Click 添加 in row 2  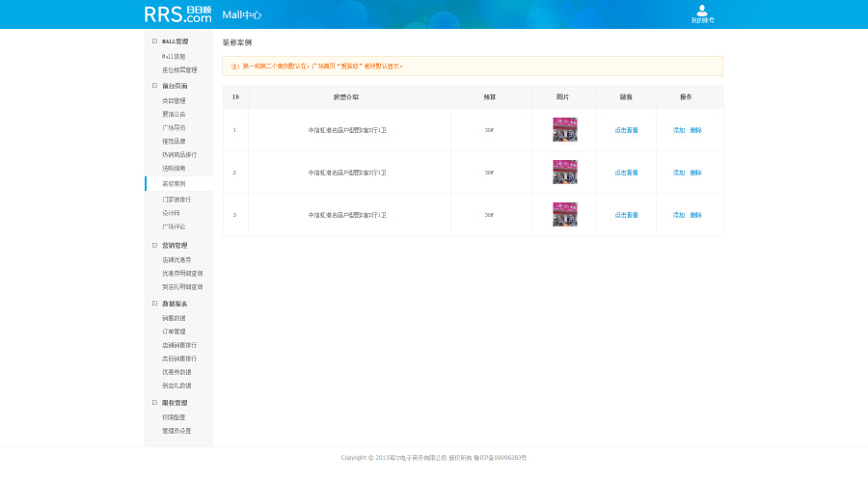coord(679,173)
